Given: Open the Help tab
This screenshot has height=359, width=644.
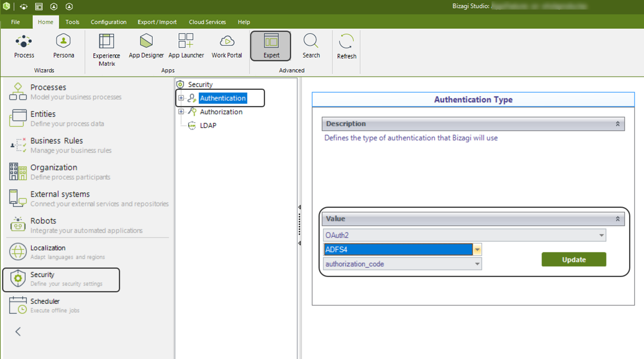Looking at the screenshot, I should (x=244, y=22).
